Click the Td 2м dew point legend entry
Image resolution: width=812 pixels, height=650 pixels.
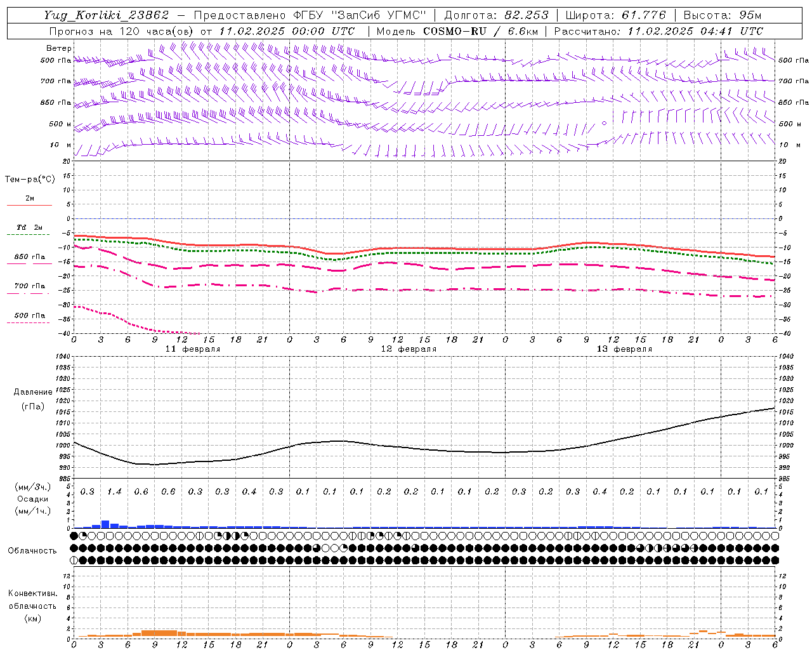tap(30, 227)
